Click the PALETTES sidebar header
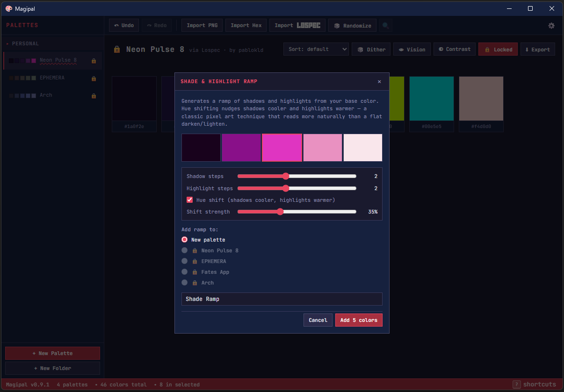This screenshot has width=564, height=392. coord(22,25)
